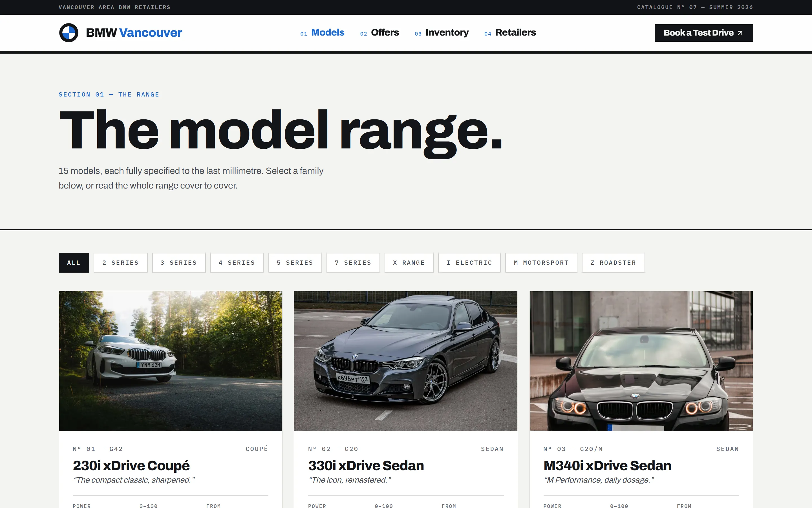Show the Z Roadster family
Viewport: 812px width, 508px height.
(613, 262)
